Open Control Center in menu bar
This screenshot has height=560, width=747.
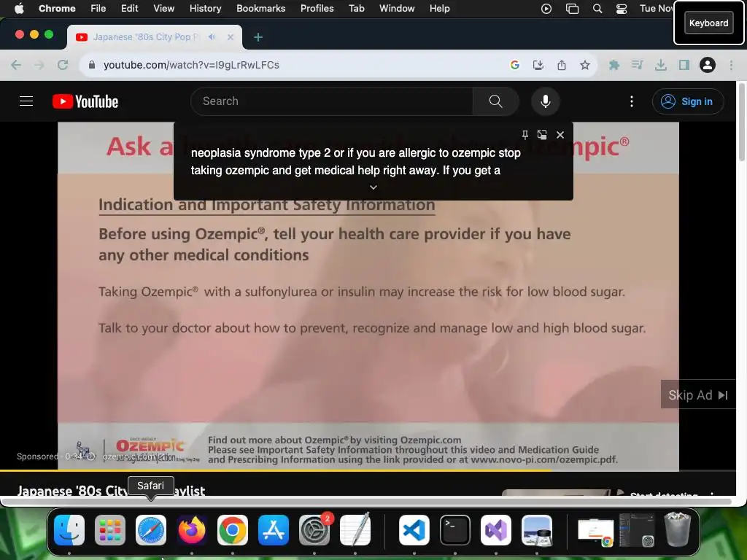pyautogui.click(x=622, y=8)
